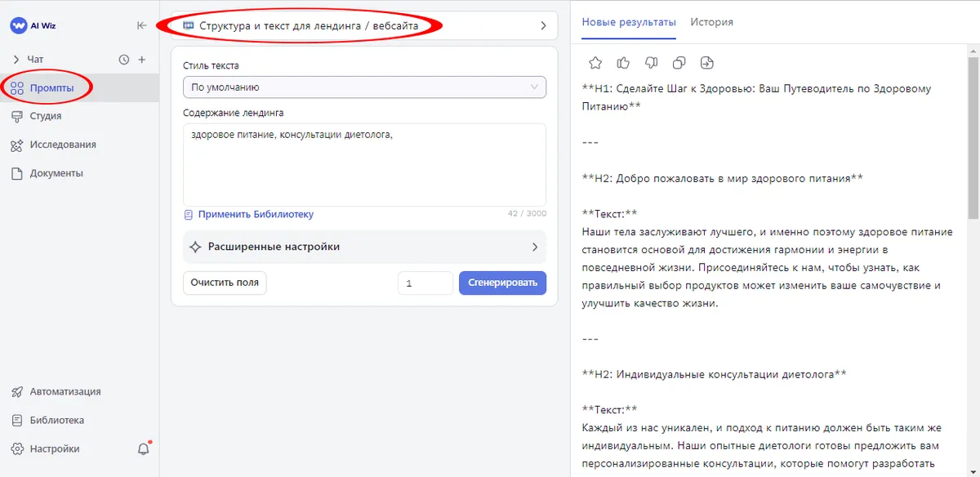Image resolution: width=980 pixels, height=477 pixels.
Task: Click the Применить Библиотеку link
Action: point(255,214)
